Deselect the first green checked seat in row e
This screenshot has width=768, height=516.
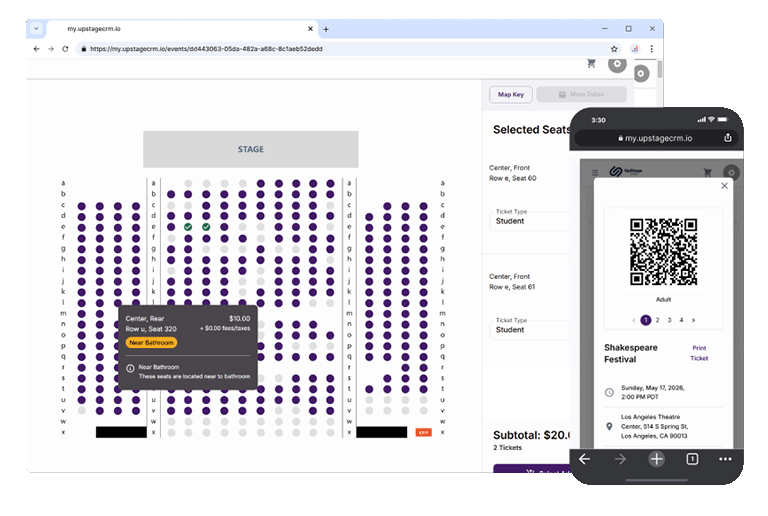(187, 227)
